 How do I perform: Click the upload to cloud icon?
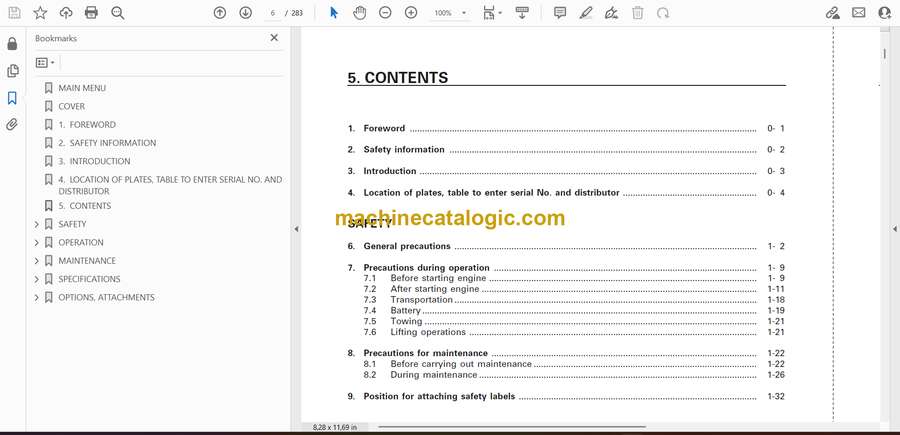pyautogui.click(x=66, y=13)
